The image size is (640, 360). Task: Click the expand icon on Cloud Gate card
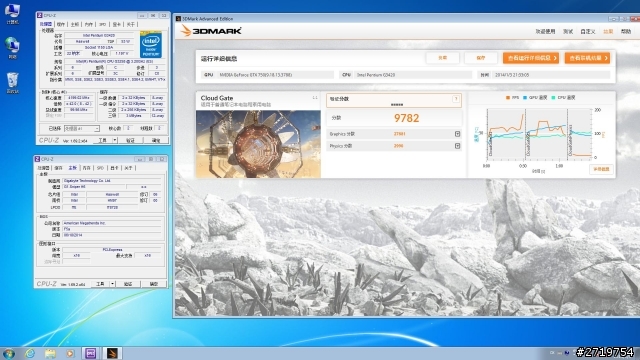point(315,98)
